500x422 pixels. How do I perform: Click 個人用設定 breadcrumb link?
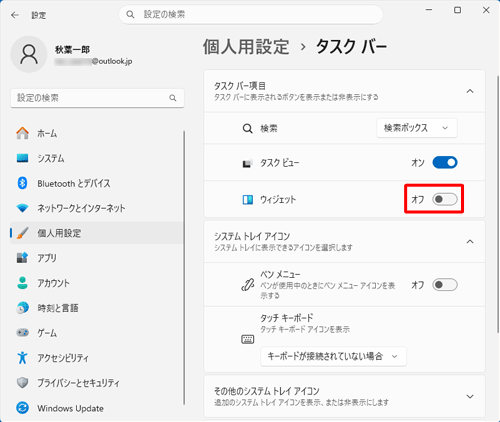(246, 46)
